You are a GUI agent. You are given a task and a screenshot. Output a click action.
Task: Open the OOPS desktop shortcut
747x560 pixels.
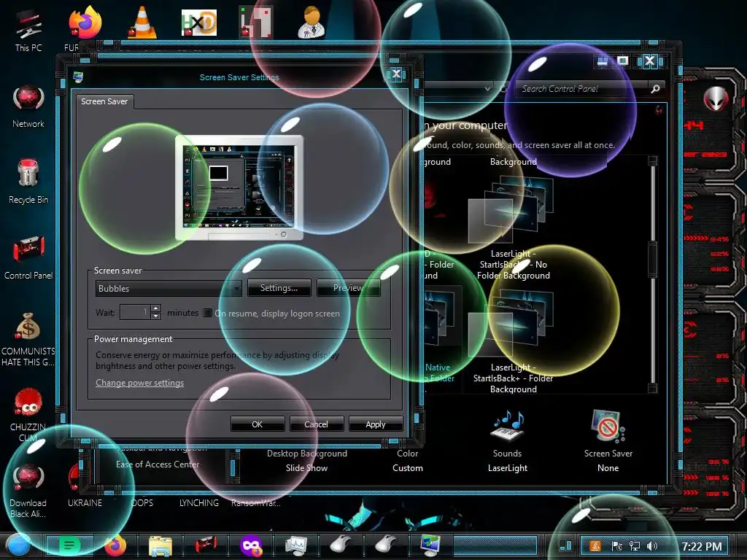coord(142,503)
